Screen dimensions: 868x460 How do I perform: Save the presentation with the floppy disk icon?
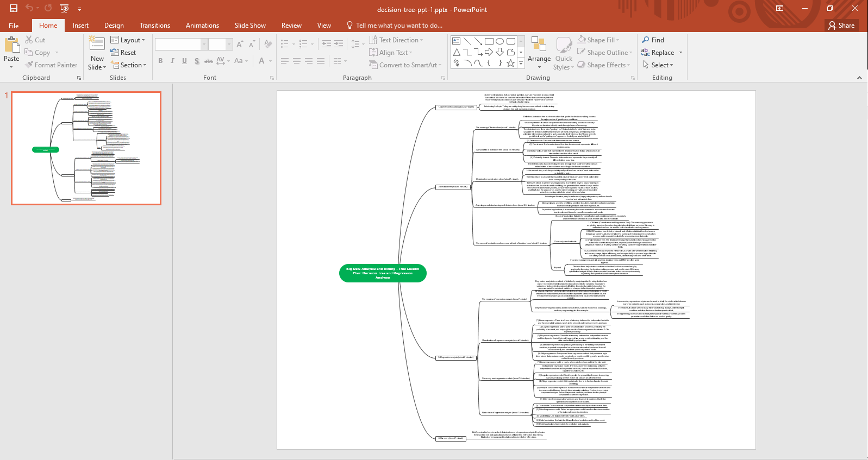[14, 8]
